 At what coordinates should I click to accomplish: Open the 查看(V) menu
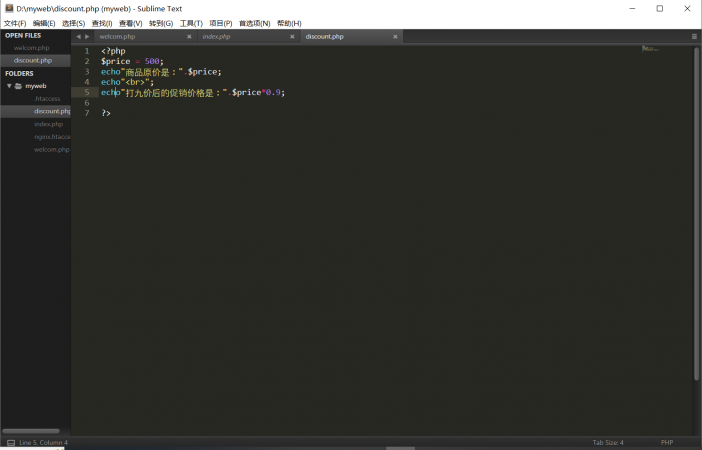coord(130,23)
